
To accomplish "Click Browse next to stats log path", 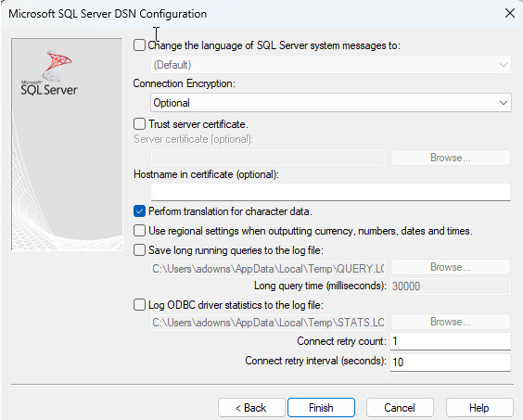I will (451, 322).
